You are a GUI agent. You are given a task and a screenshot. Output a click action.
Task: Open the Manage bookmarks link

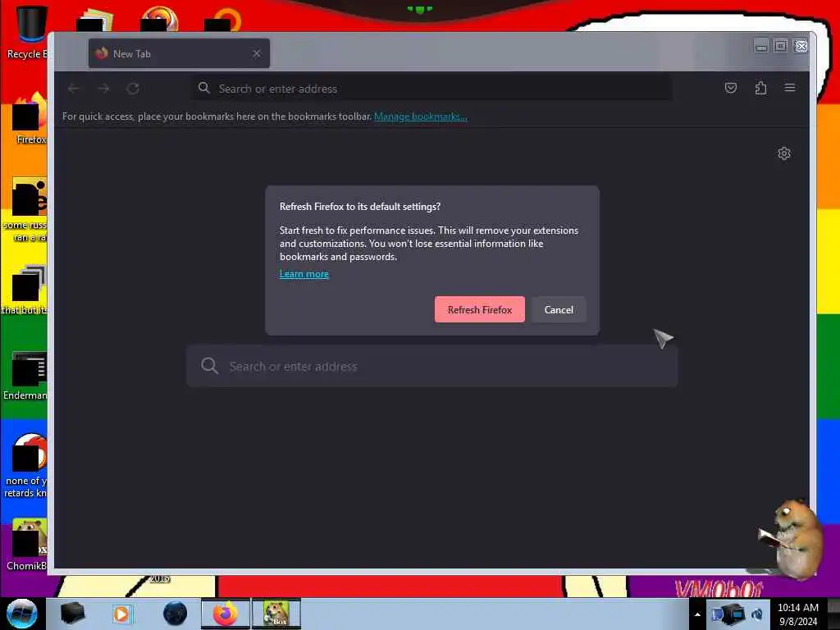[x=421, y=116]
